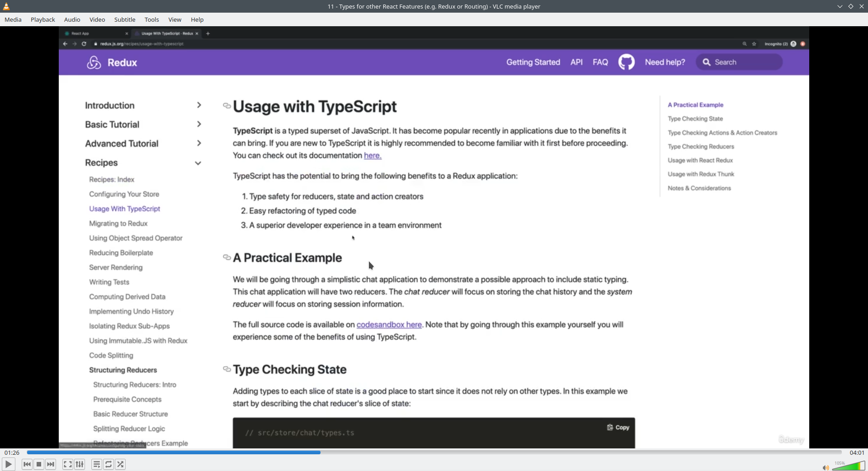The height and width of the screenshot is (471, 868).
Task: Switch to the React App browser tab
Action: (x=96, y=33)
